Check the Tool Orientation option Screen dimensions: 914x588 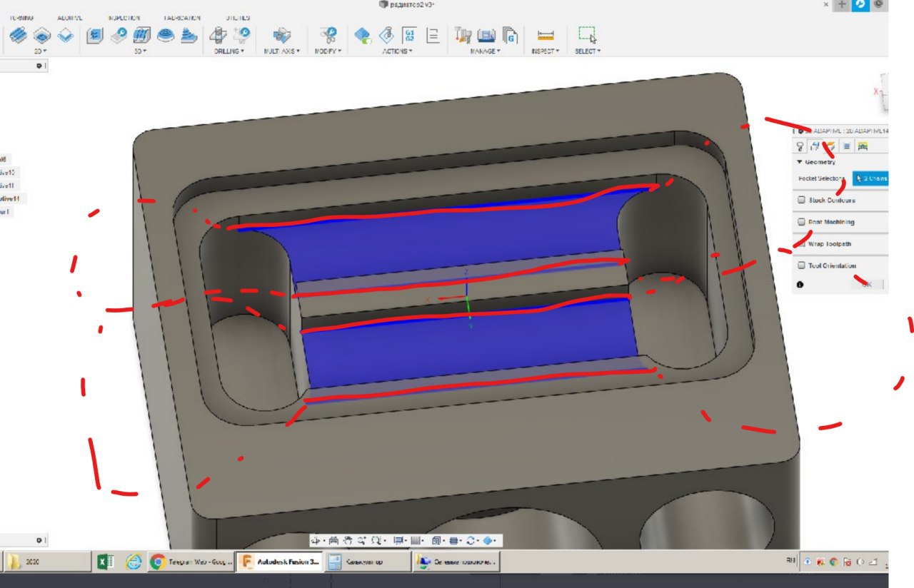[801, 265]
